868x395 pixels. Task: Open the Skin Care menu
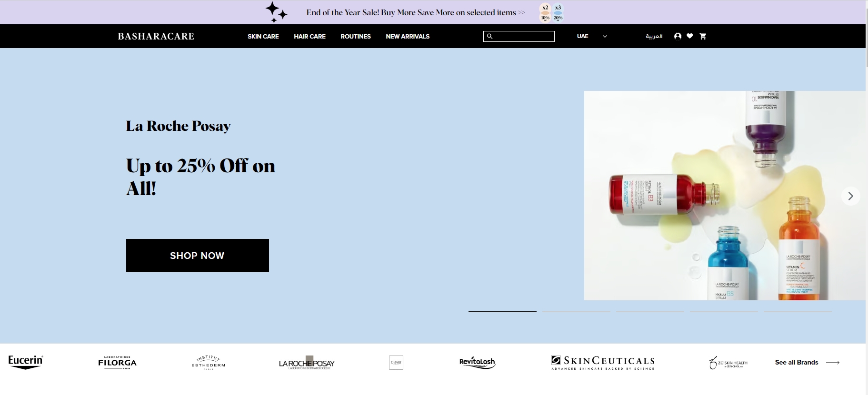pyautogui.click(x=263, y=36)
